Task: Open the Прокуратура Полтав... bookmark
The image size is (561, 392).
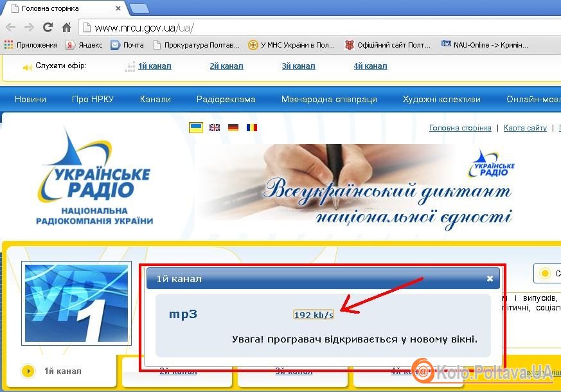Action: click(197, 45)
